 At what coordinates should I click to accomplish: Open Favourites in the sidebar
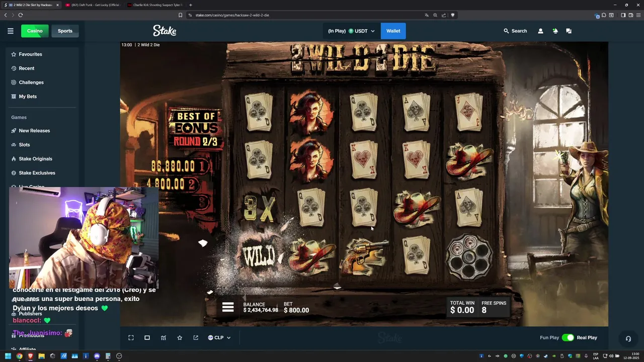point(30,54)
